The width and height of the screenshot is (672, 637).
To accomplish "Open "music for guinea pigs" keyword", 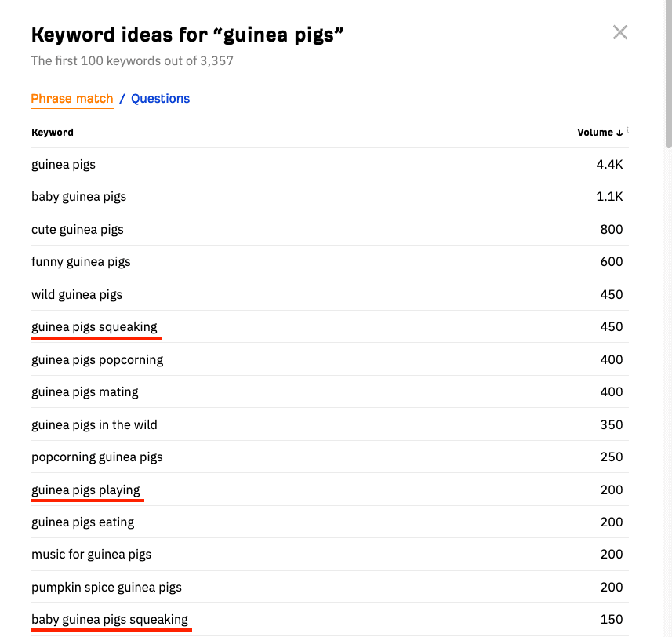I will click(x=91, y=555).
